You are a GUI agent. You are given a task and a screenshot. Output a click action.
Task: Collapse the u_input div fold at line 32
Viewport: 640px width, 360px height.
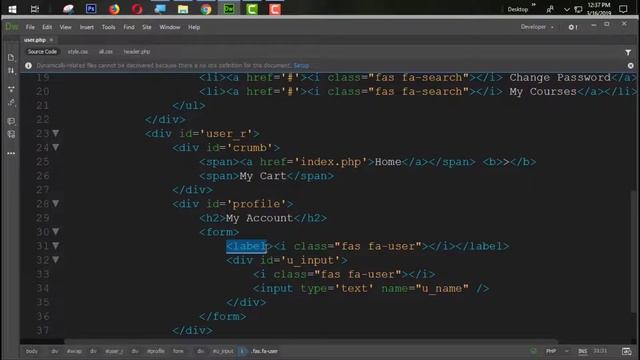point(56,260)
